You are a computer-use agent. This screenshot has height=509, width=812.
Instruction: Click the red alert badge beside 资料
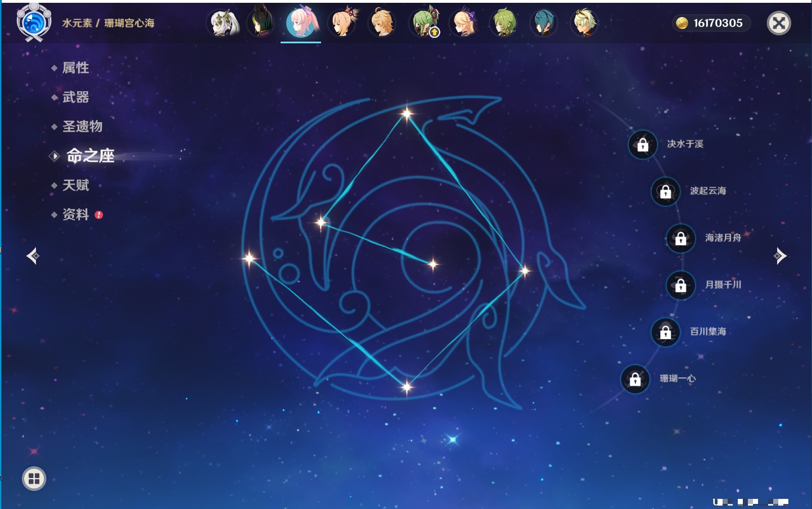(x=99, y=215)
